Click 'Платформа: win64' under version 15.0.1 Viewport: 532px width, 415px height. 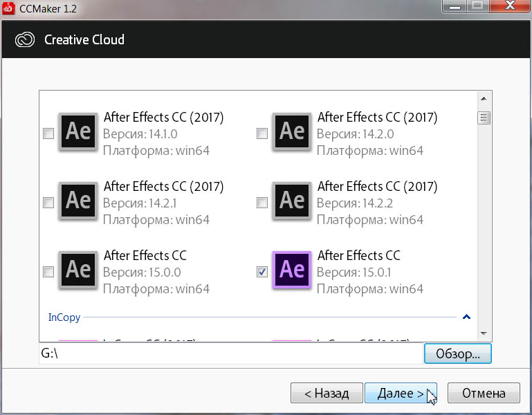pyautogui.click(x=370, y=289)
